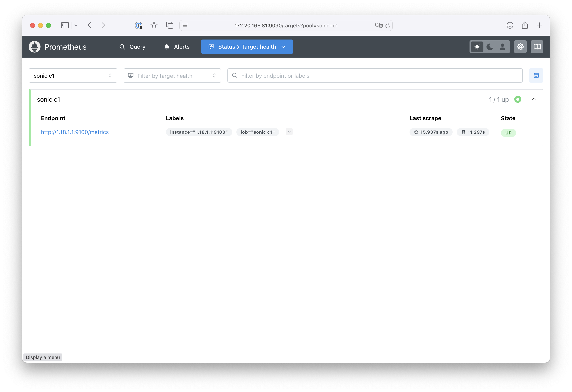Click the Prometheus flame logo
572x392 pixels.
coord(34,47)
